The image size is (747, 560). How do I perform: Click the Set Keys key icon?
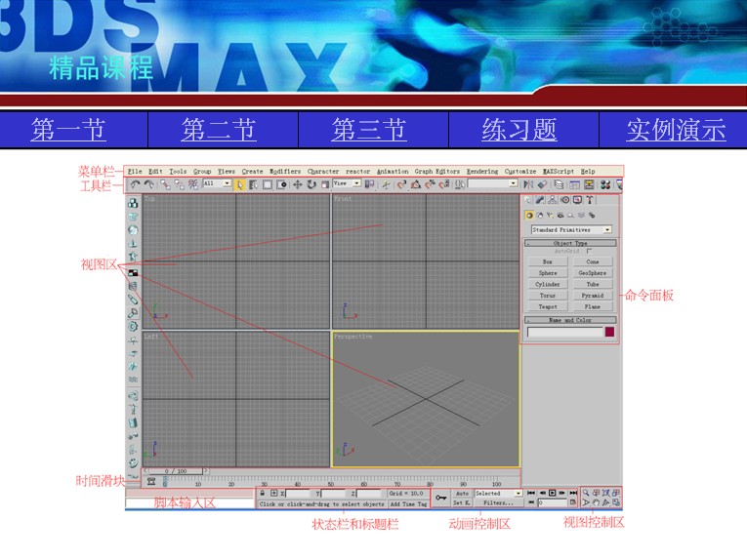(x=440, y=498)
